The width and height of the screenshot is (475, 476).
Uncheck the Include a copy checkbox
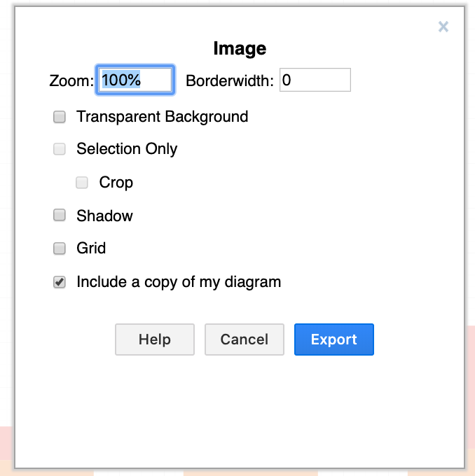click(x=60, y=282)
